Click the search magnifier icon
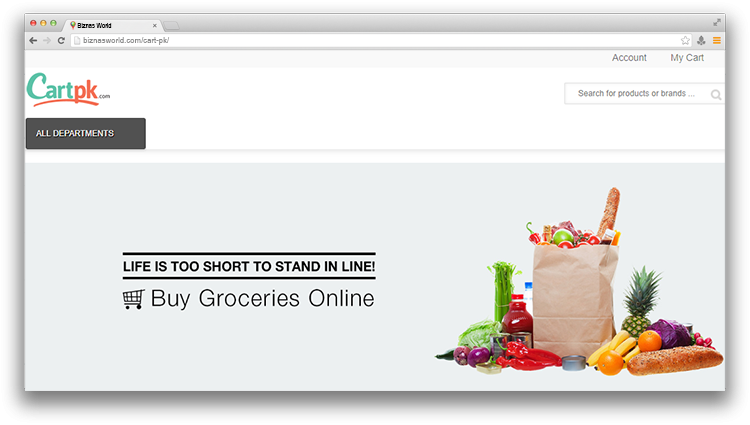Screen dimensions: 750x425 coord(716,95)
